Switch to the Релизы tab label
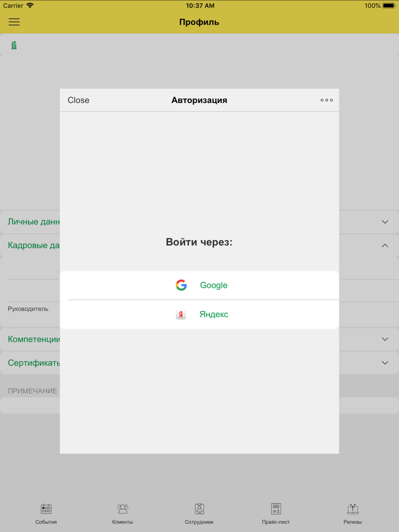Screen dimensions: 399x532 tap(353, 522)
